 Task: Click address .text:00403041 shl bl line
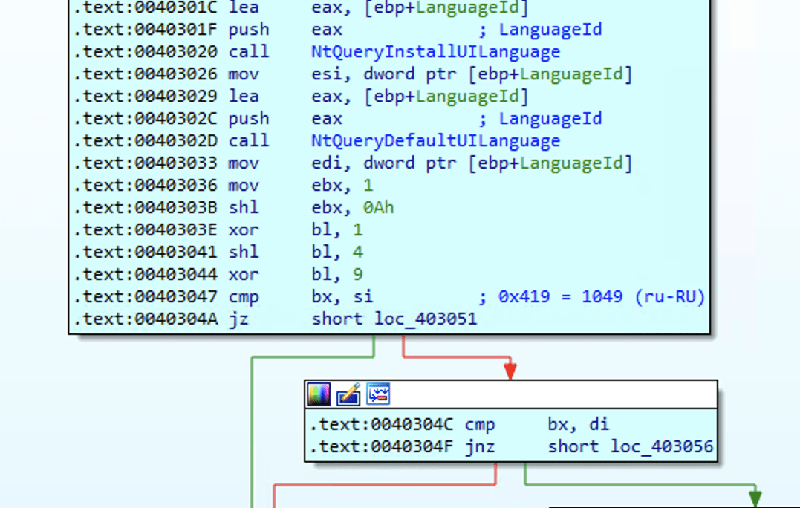click(x=145, y=252)
